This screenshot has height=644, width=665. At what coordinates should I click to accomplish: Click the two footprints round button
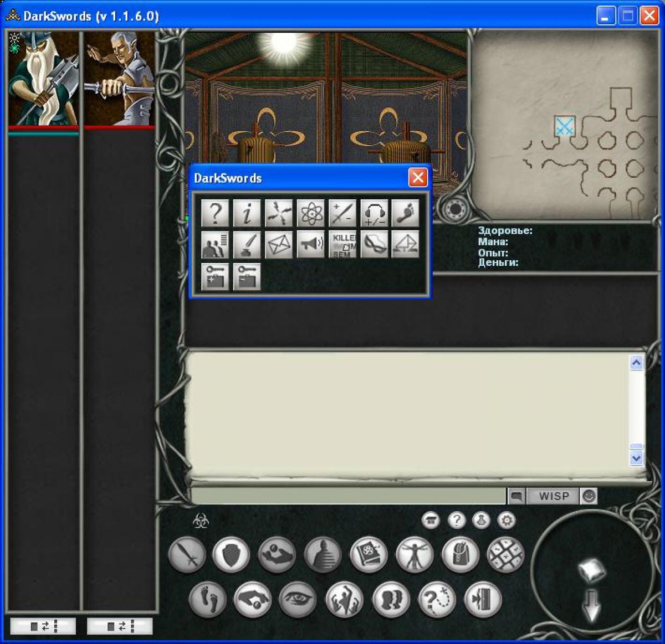tap(207, 599)
